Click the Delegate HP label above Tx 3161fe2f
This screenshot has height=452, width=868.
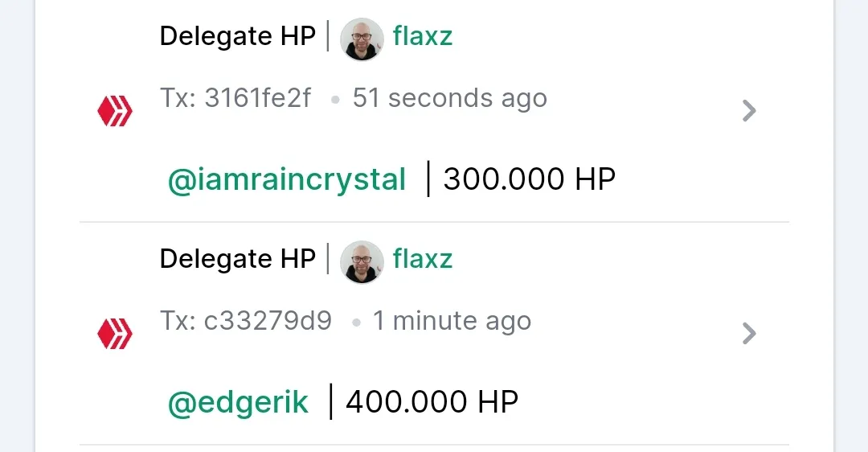pyautogui.click(x=237, y=36)
